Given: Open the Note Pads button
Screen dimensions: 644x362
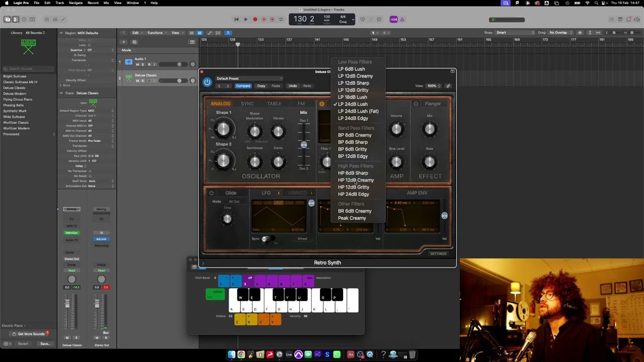Looking at the screenshot, I should (x=620, y=20).
